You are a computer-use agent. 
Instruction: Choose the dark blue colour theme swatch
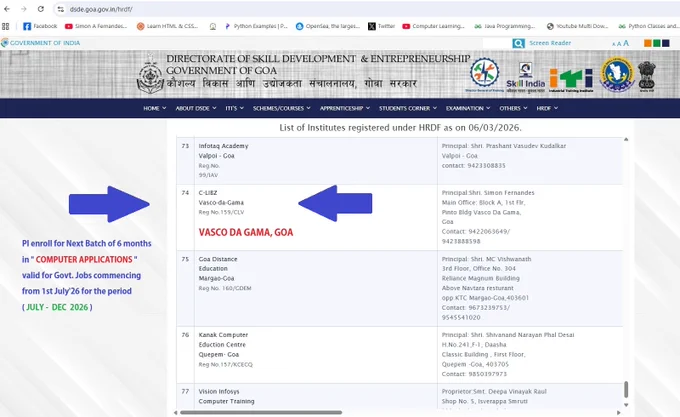[x=666, y=43]
